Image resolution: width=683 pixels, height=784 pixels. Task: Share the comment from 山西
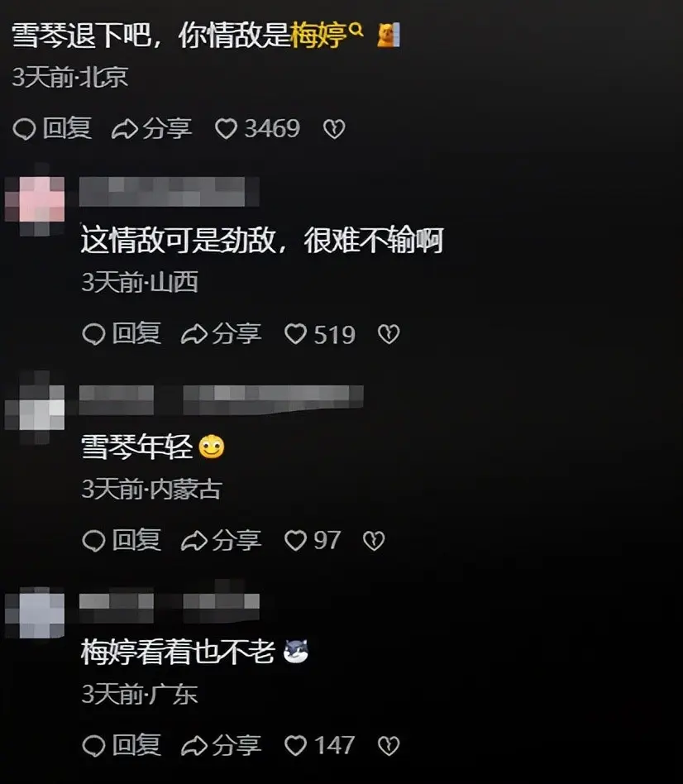[x=221, y=334]
